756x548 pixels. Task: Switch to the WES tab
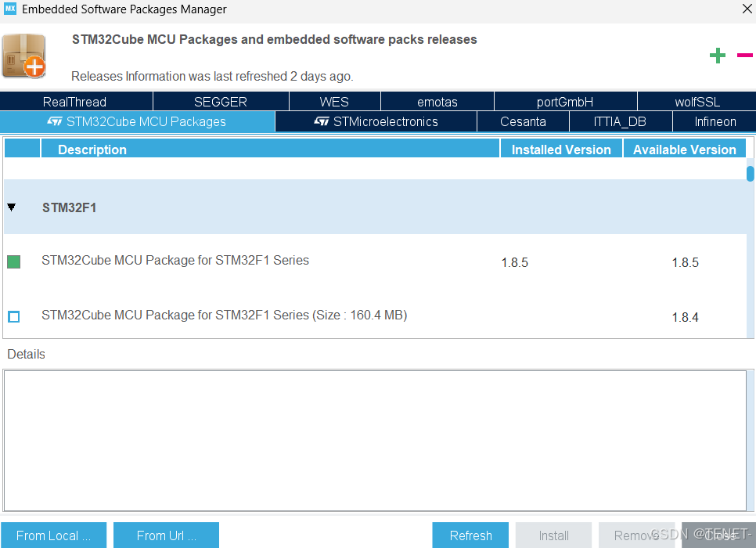tap(335, 101)
